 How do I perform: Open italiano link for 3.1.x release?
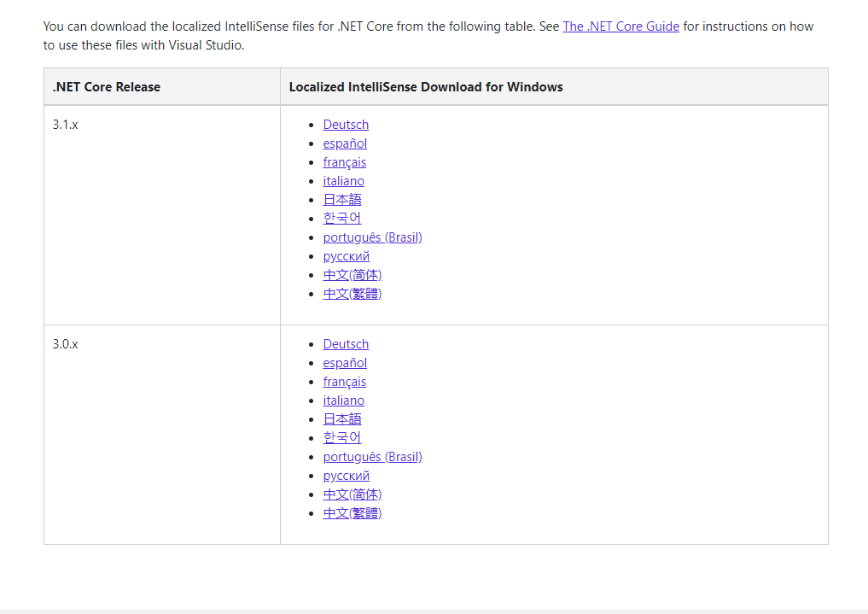[343, 181]
